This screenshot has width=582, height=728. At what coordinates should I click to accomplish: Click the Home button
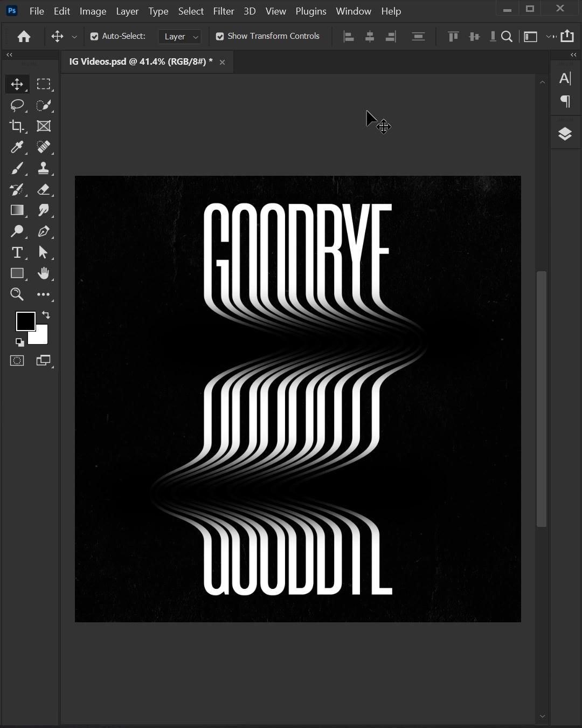tap(24, 37)
